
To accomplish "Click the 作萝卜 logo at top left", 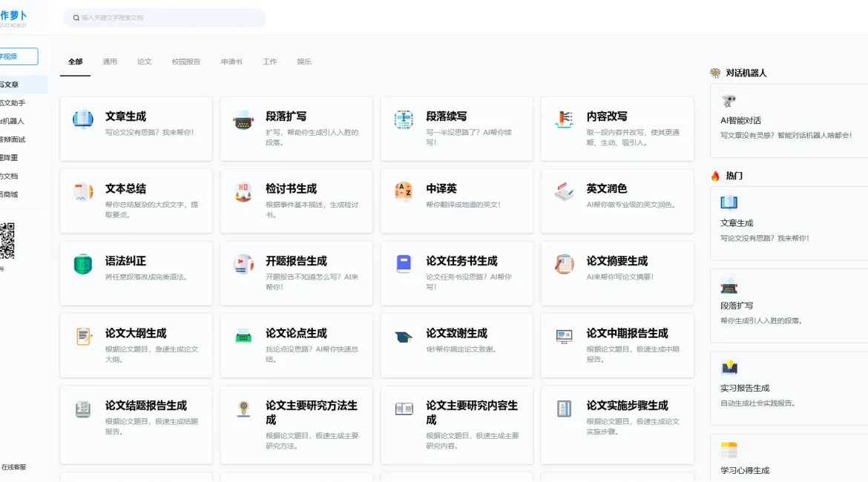I will (x=13, y=18).
